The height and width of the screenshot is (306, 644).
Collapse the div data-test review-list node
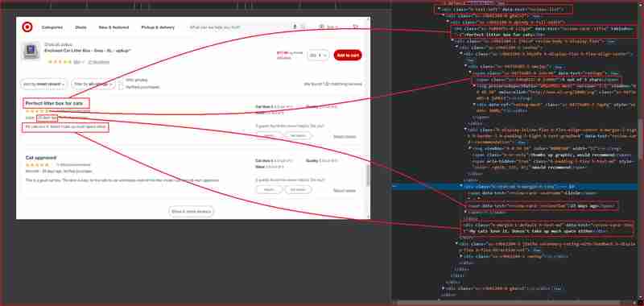(439, 9)
